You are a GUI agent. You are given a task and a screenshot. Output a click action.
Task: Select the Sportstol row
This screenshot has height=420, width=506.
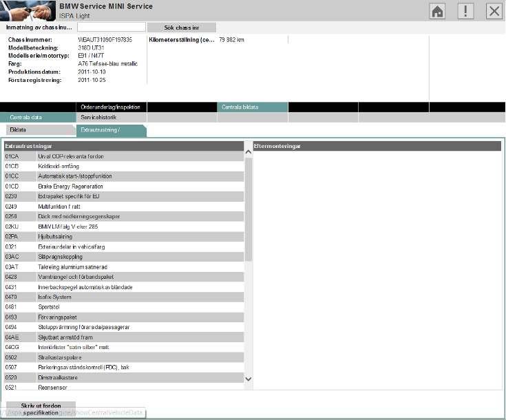coord(124,307)
